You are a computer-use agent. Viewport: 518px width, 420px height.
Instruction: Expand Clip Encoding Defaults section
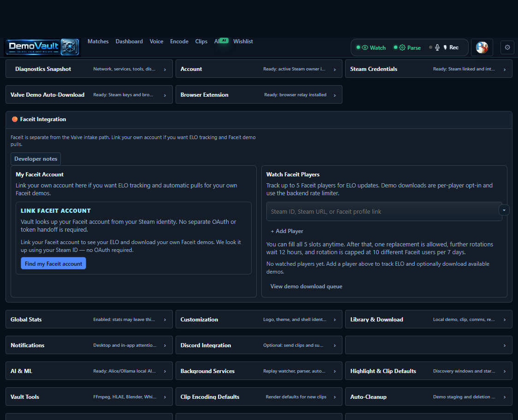point(259,397)
